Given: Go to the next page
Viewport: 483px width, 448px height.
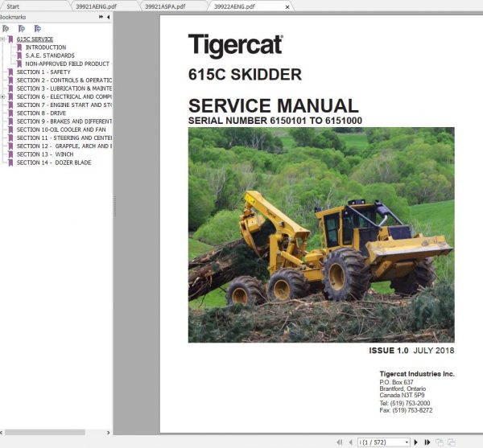Looking at the screenshot, I should 416,442.
